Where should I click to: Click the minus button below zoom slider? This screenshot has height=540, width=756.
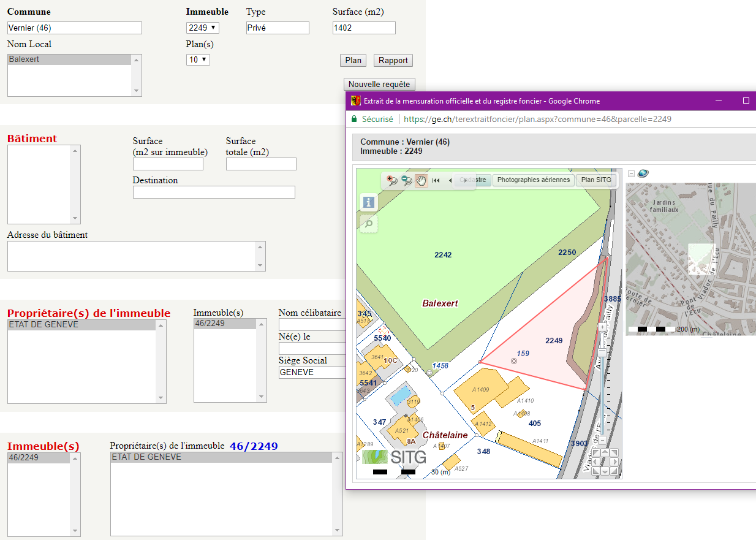pos(602,441)
